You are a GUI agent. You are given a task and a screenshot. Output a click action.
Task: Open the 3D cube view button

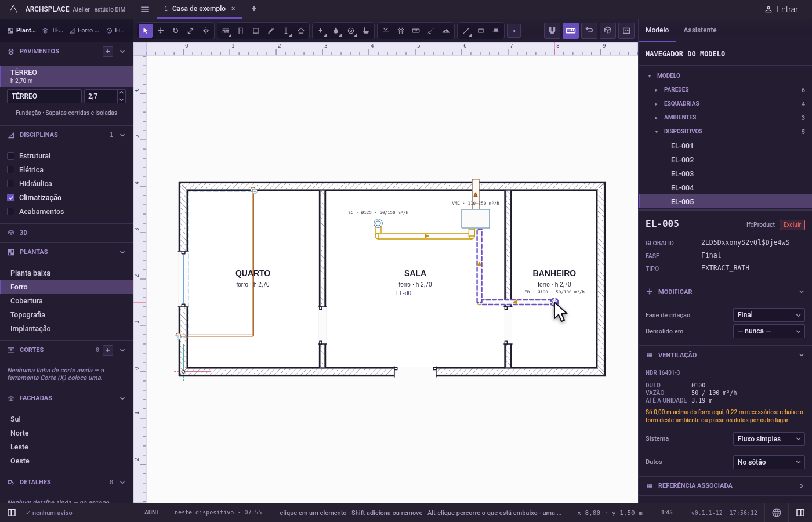pos(608,31)
